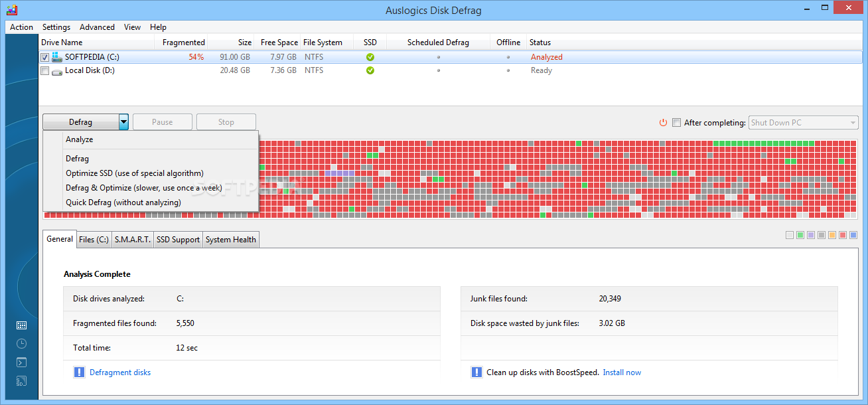Click the 5,550 fragmented files value

(x=185, y=323)
